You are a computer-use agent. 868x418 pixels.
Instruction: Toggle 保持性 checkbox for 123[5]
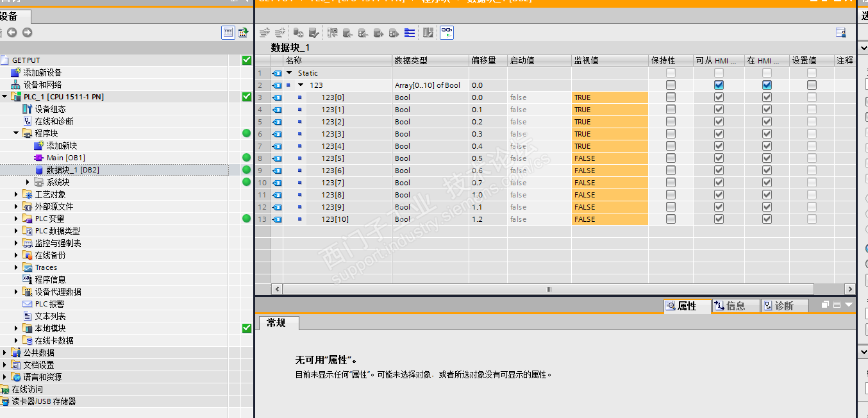click(671, 158)
